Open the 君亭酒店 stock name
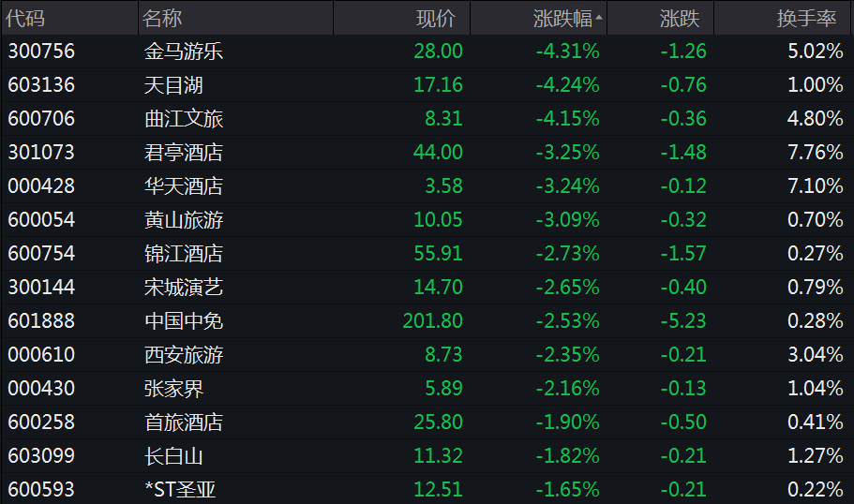 184,153
